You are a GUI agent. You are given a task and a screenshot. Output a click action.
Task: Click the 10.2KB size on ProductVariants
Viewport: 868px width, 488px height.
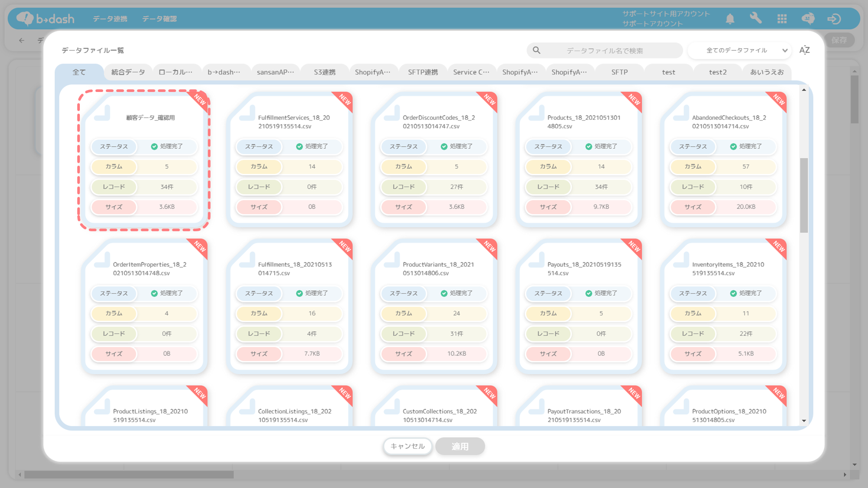(x=457, y=354)
